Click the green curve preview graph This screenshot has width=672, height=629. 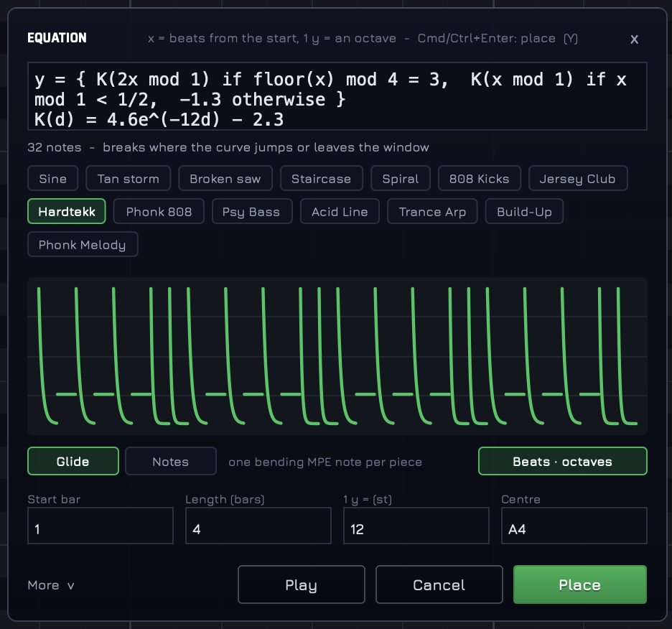click(337, 356)
